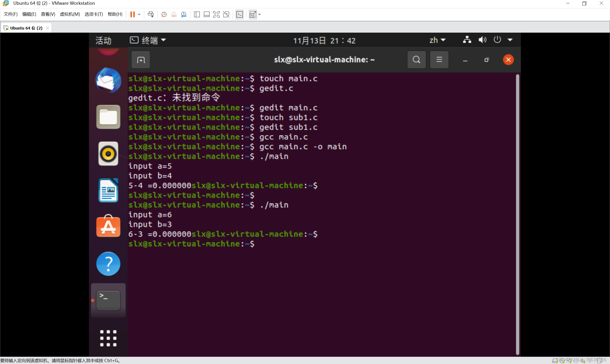Open Files manager in the dock

coord(108,117)
